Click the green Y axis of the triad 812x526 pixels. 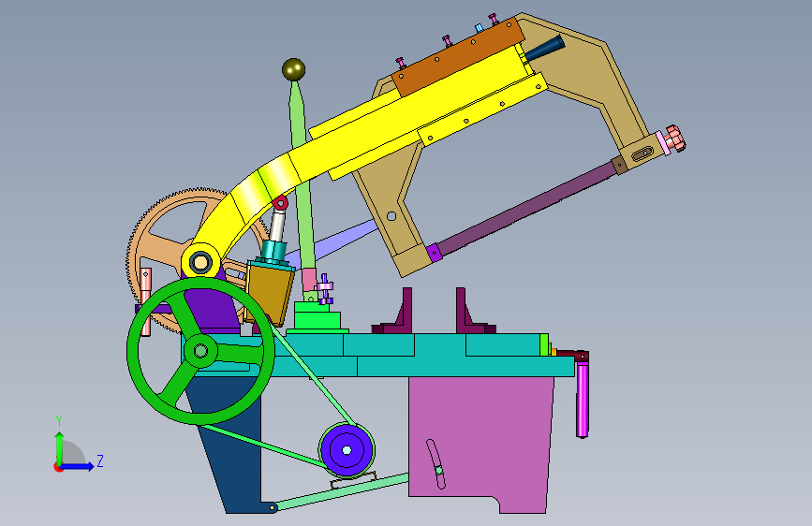60,448
